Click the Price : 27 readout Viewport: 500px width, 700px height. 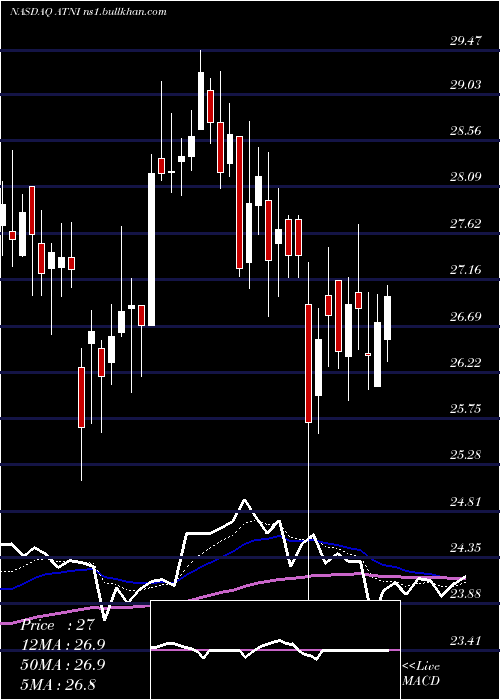click(x=58, y=625)
